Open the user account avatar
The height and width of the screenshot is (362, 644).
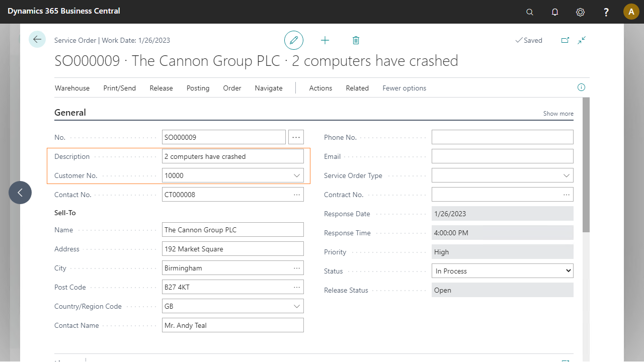(x=631, y=12)
